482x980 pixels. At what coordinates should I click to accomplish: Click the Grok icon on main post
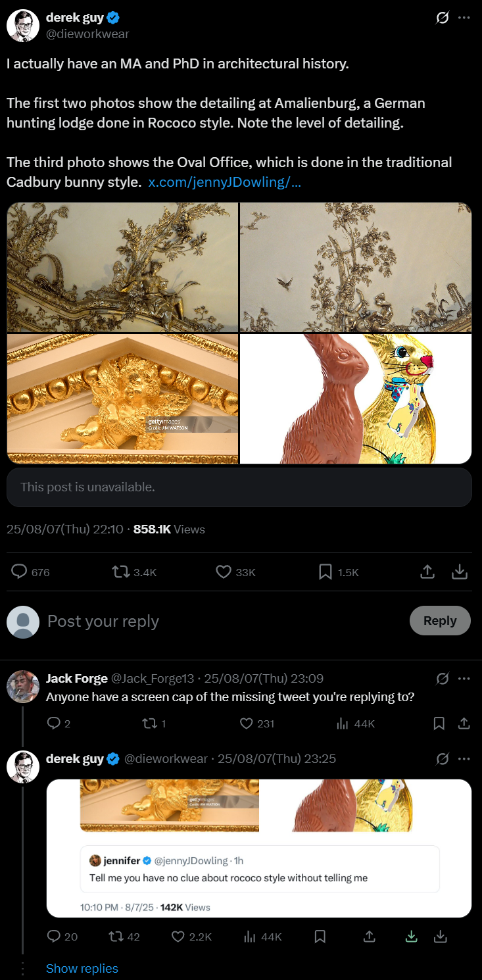(443, 18)
